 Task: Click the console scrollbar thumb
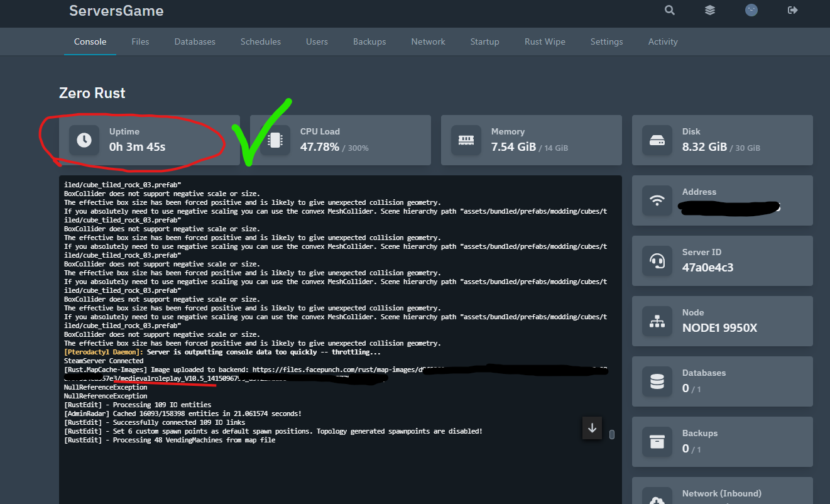[612, 434]
